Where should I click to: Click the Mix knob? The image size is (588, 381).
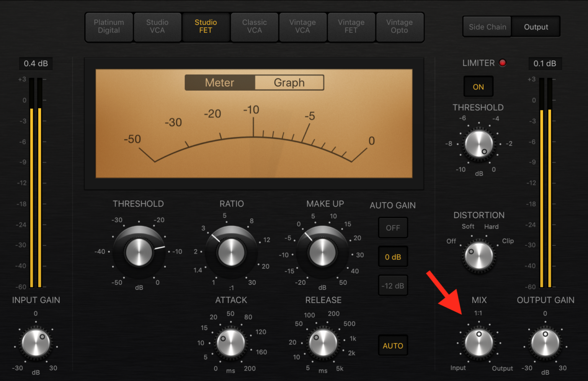[x=479, y=343]
